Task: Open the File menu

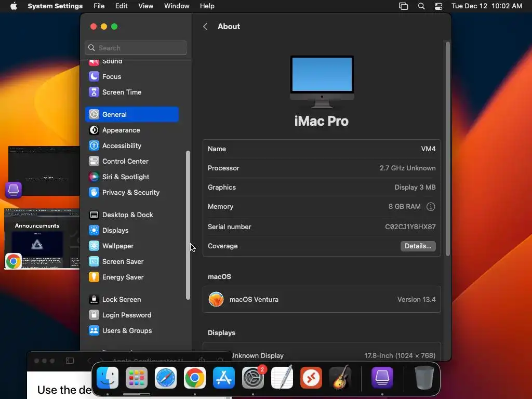Action: tap(99, 6)
